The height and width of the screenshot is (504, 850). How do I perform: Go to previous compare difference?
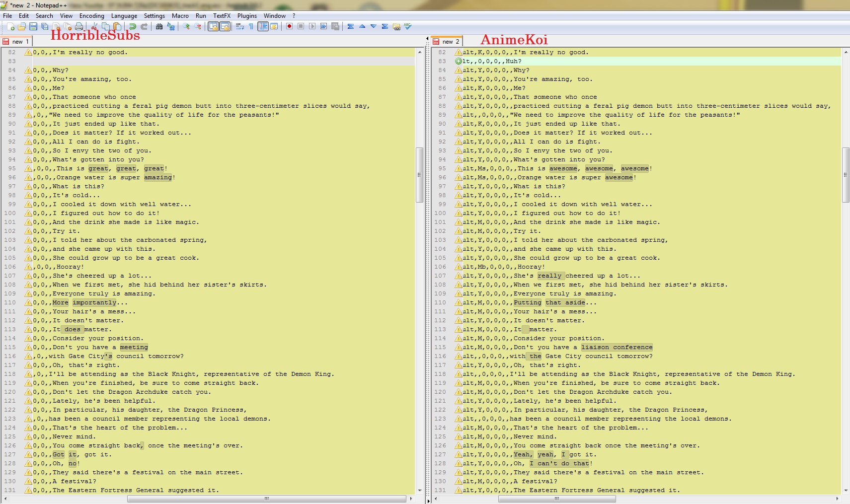click(x=362, y=26)
